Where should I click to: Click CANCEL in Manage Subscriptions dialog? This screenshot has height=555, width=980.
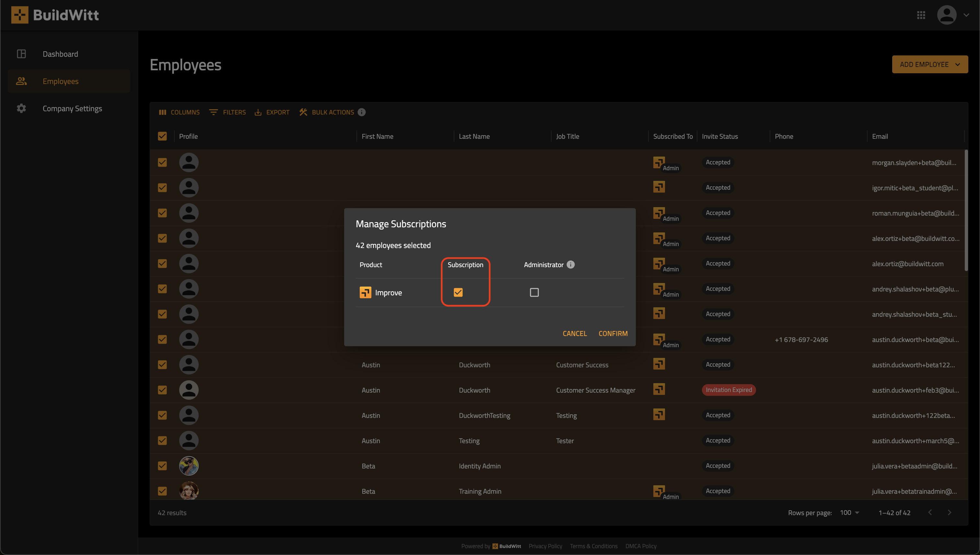click(575, 334)
